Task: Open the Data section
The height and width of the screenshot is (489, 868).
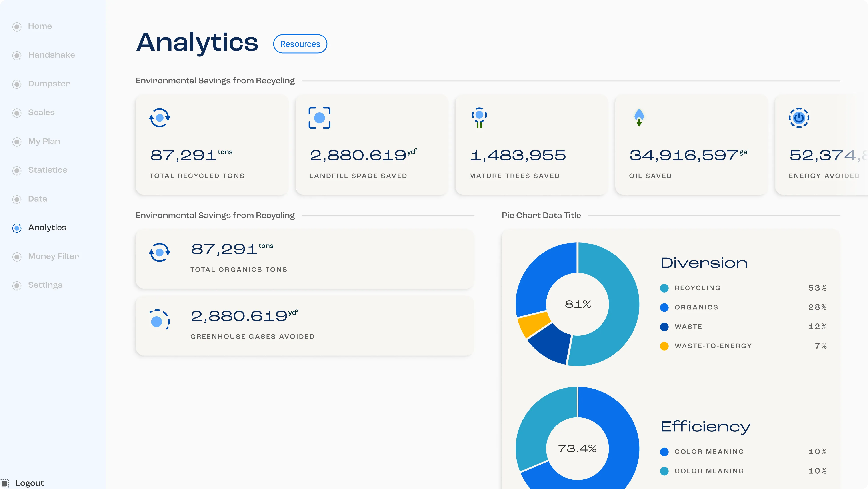Action: [37, 199]
